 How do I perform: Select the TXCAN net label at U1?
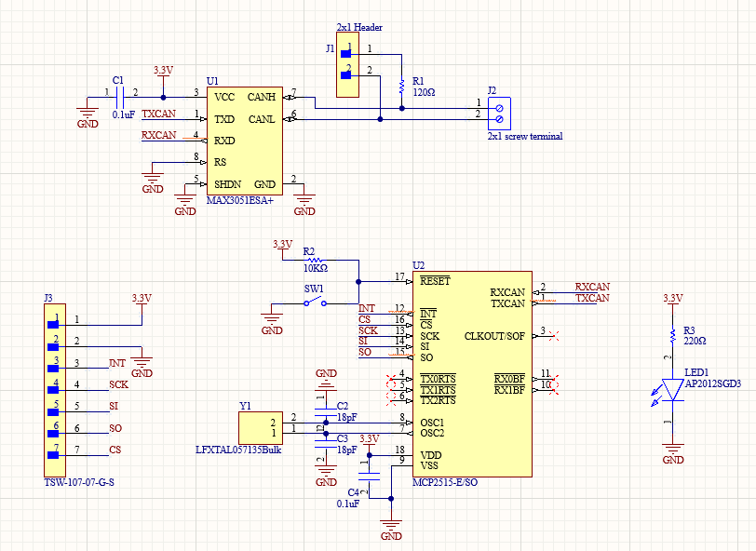click(158, 114)
